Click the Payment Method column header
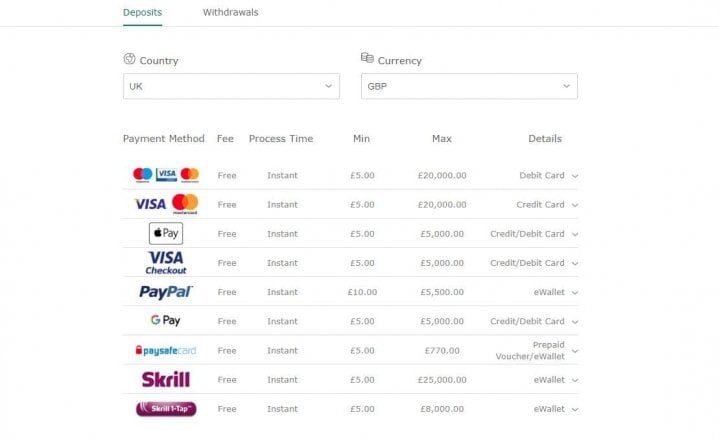 click(x=164, y=139)
